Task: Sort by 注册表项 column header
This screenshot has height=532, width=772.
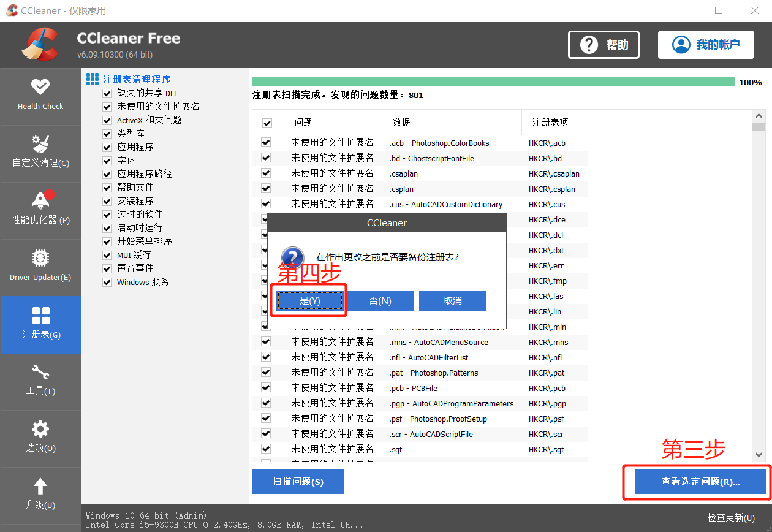Action: [554, 123]
